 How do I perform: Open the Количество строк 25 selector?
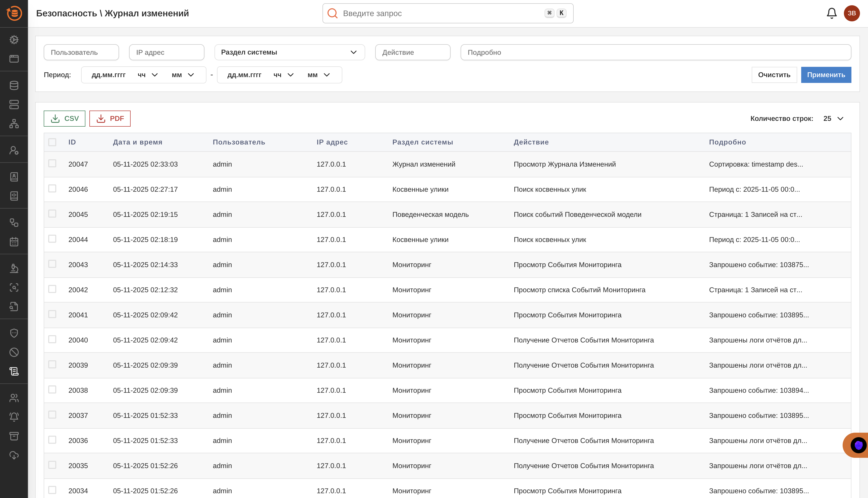pos(834,119)
